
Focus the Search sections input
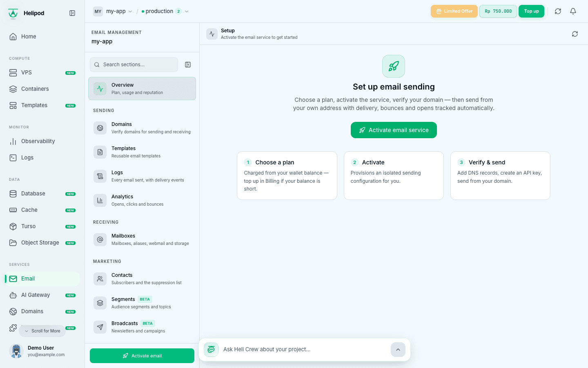tap(134, 65)
